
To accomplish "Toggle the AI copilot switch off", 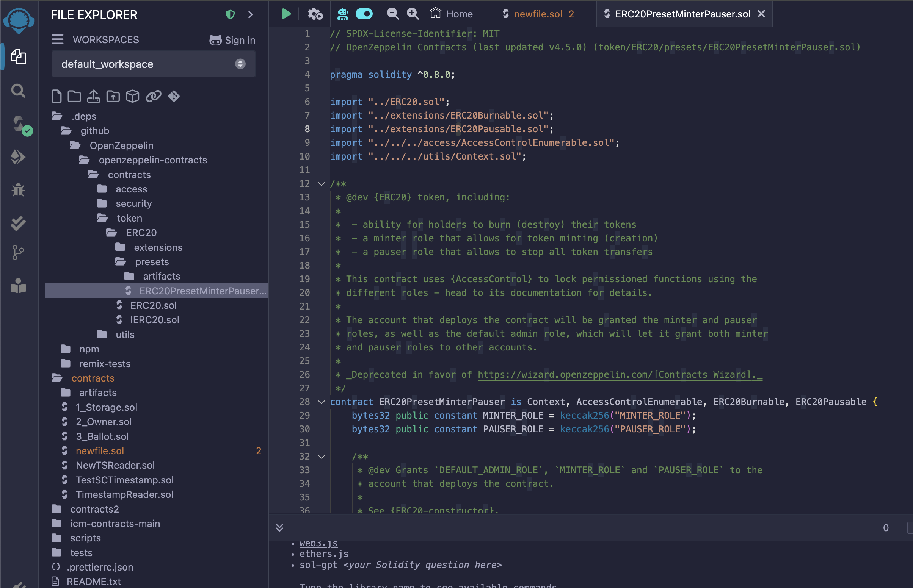I will click(364, 14).
